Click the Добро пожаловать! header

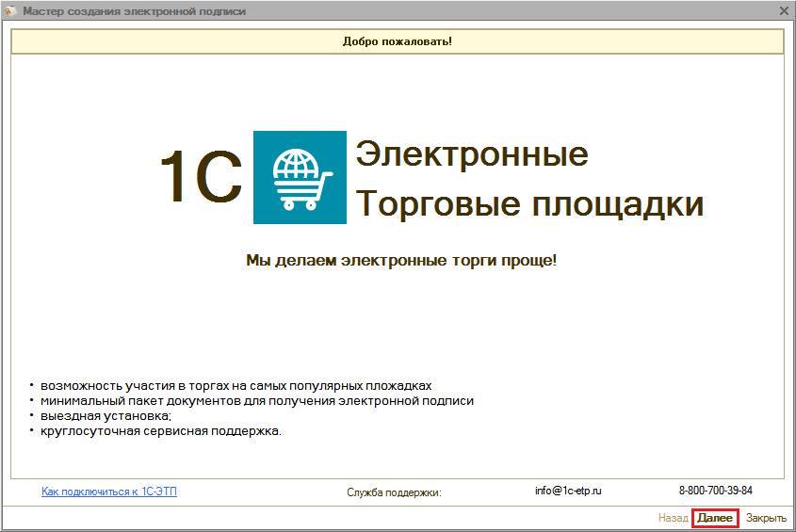[x=398, y=41]
